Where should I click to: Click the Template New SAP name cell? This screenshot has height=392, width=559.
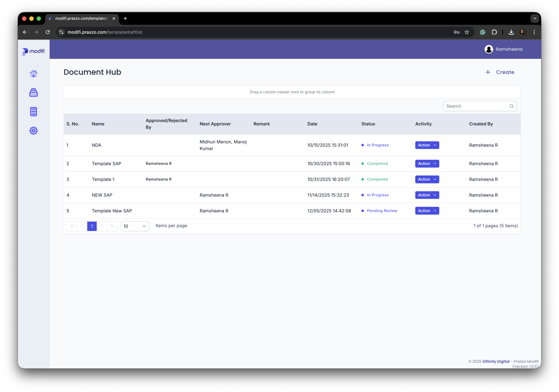[112, 211]
